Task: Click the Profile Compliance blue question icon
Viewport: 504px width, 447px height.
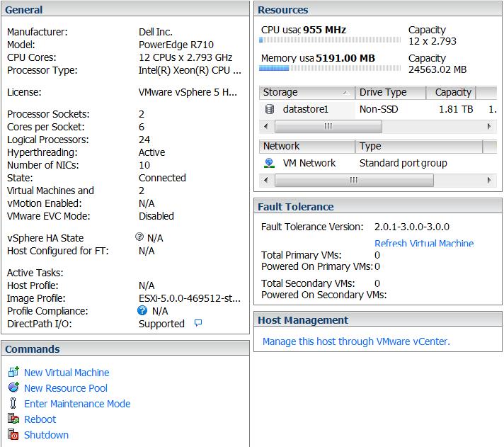Action: (x=142, y=311)
